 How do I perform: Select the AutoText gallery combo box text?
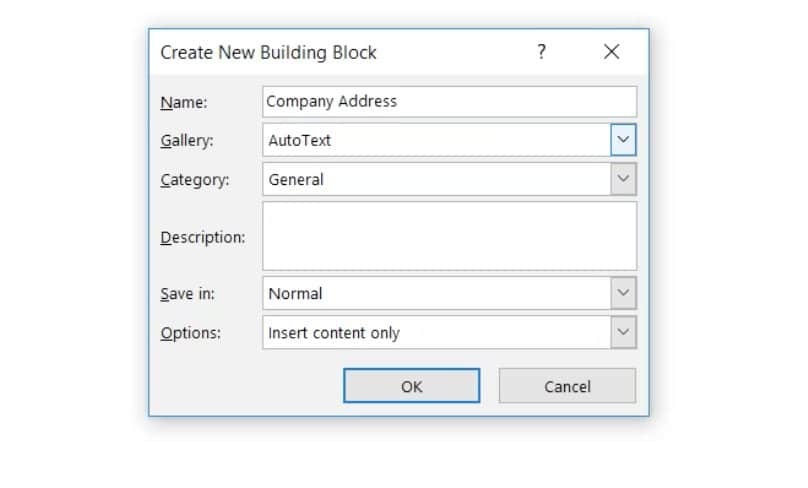437,140
